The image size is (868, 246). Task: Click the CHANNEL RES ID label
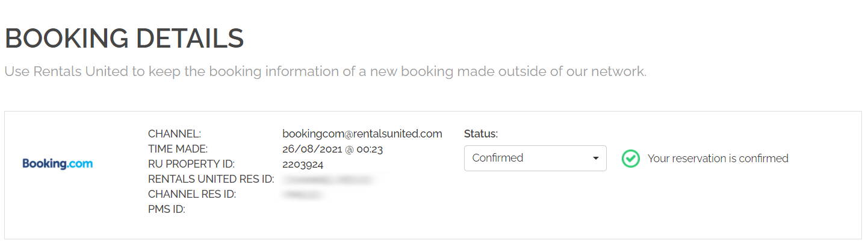coord(191,194)
